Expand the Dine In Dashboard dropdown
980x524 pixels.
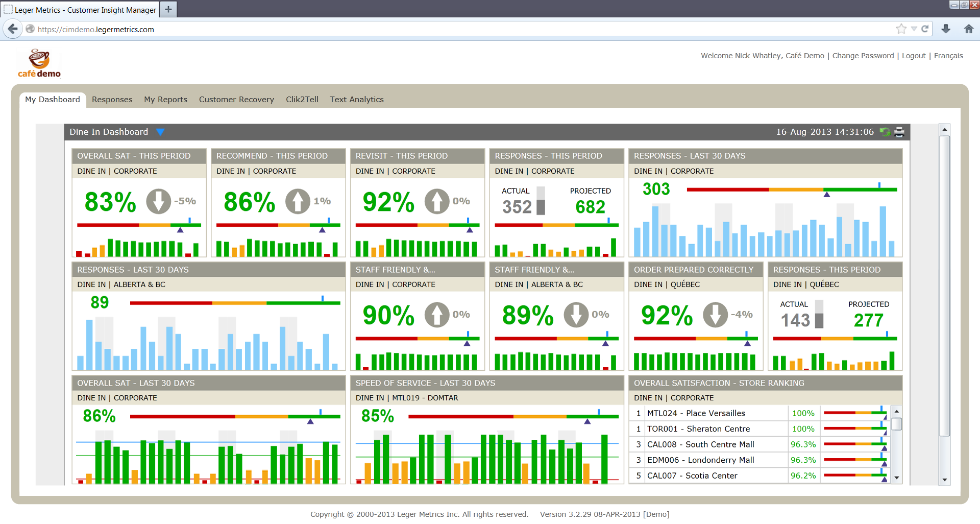(160, 132)
